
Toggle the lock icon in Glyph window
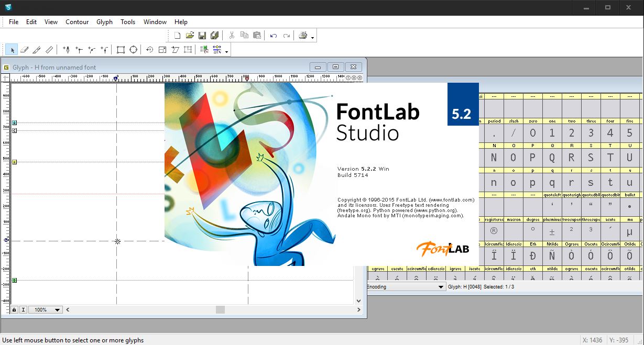pos(14,310)
